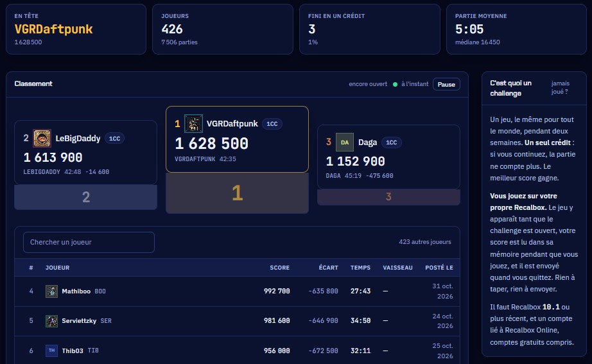592x364 pixels.
Task: Click LeBigDaddy's avatar icon
Action: [42, 138]
